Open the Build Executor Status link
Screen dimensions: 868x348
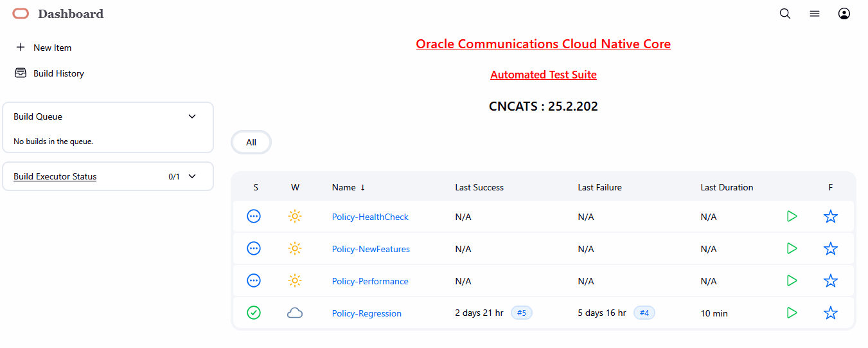pos(55,176)
